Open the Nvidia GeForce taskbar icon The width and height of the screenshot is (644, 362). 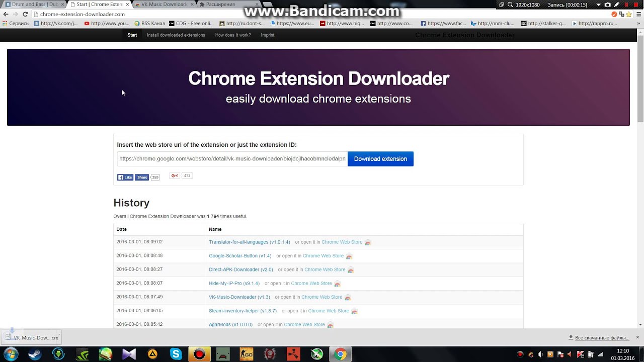point(82,354)
